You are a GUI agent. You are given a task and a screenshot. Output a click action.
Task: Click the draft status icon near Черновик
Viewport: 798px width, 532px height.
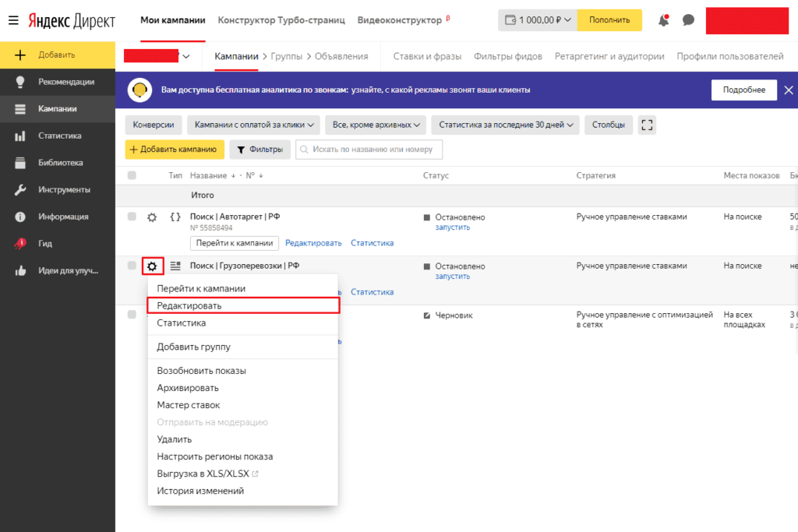coord(427,315)
